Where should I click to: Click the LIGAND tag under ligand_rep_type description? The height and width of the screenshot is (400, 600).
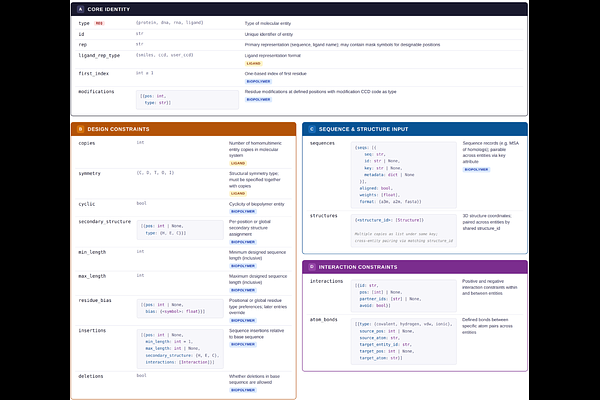[252, 63]
